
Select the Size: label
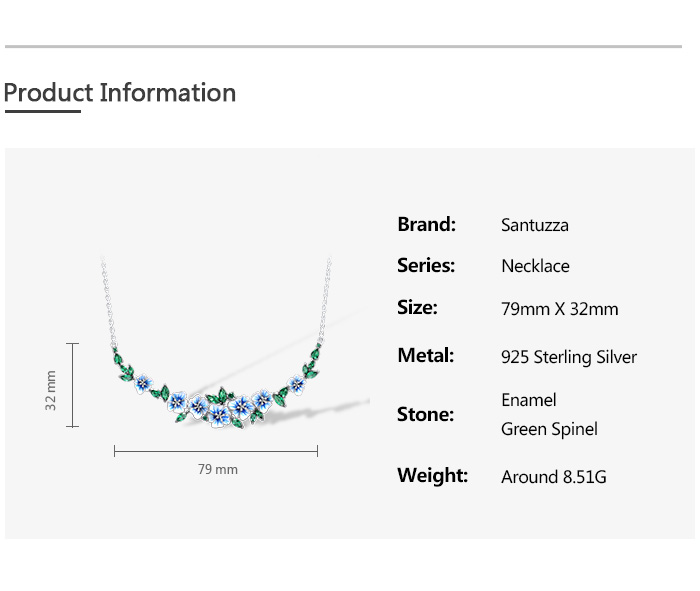pyautogui.click(x=417, y=307)
